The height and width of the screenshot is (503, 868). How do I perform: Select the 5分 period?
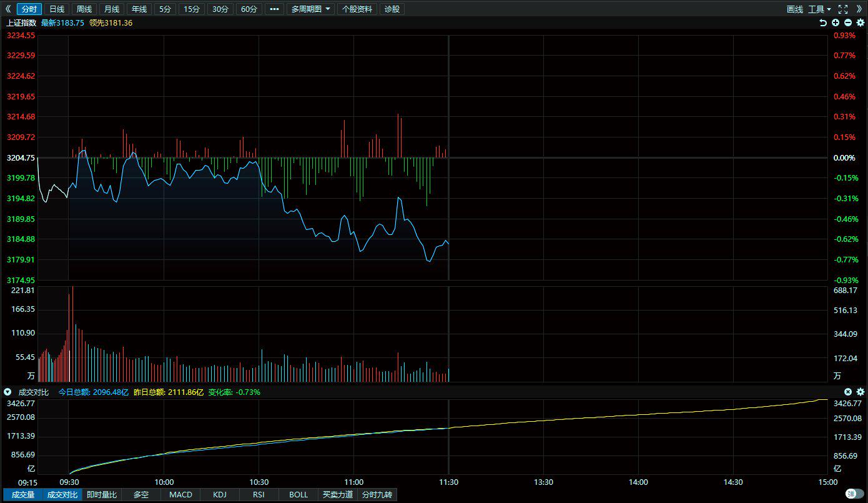pyautogui.click(x=165, y=9)
